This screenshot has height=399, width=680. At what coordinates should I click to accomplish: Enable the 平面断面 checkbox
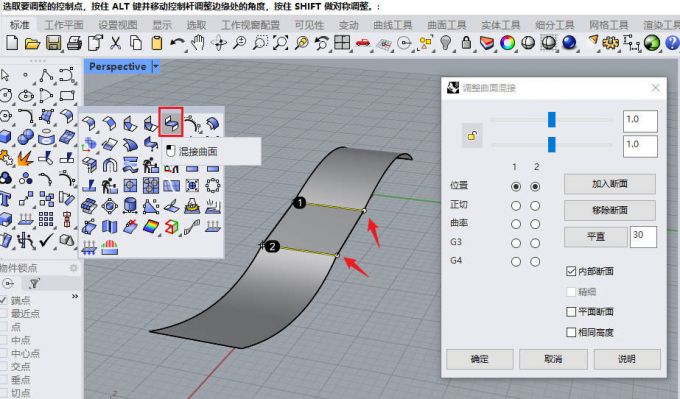[x=571, y=312]
